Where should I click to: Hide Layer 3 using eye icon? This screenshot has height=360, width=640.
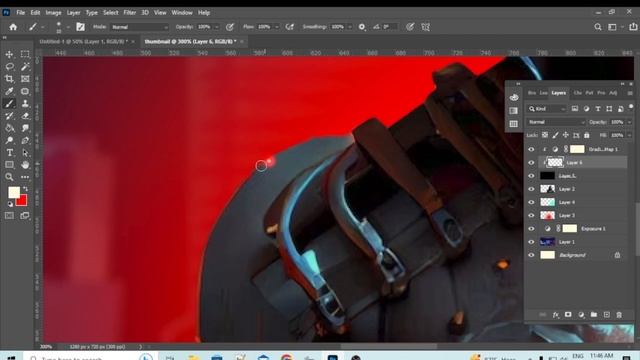[531, 216]
